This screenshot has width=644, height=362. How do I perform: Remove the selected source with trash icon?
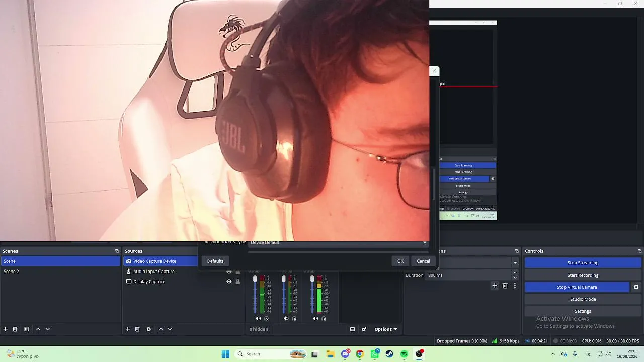[x=137, y=329]
